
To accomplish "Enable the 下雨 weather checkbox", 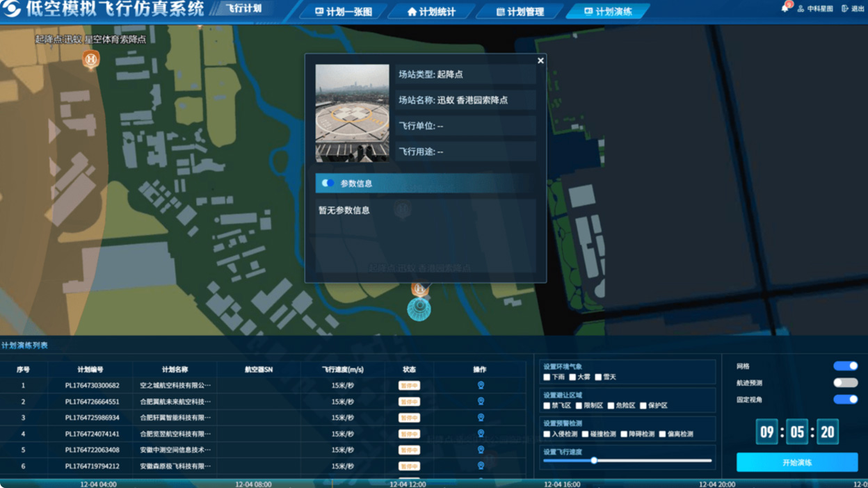I will [547, 377].
